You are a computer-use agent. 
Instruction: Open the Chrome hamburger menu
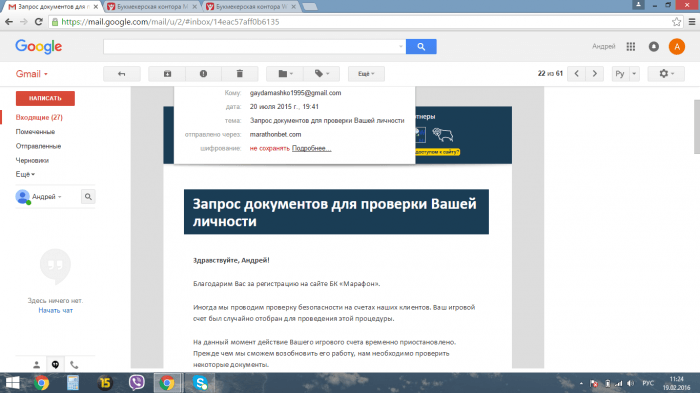coord(692,21)
